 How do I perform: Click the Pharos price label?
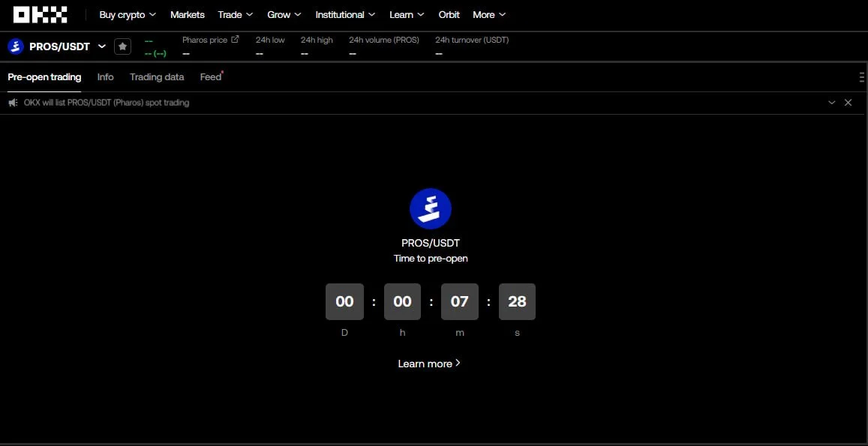point(205,40)
